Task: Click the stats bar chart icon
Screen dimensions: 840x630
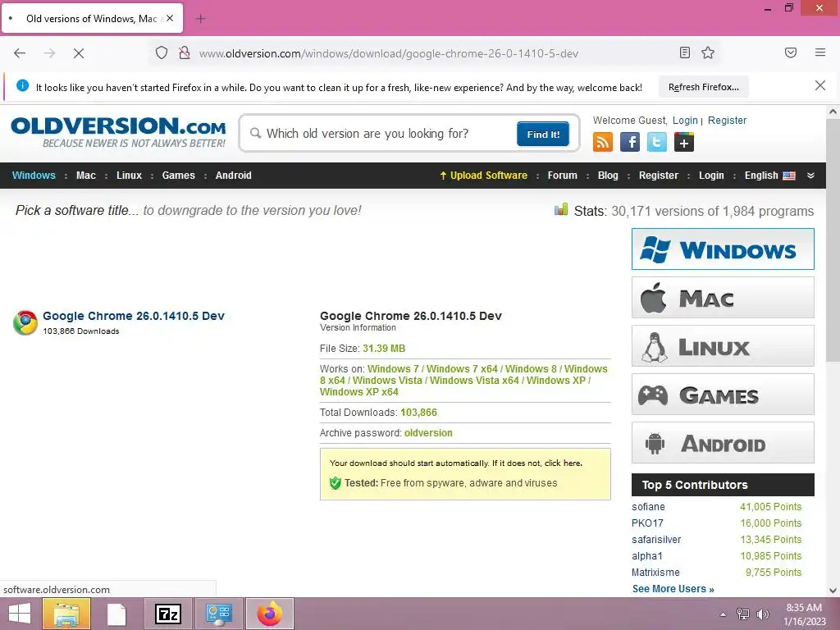Action: pyautogui.click(x=561, y=209)
